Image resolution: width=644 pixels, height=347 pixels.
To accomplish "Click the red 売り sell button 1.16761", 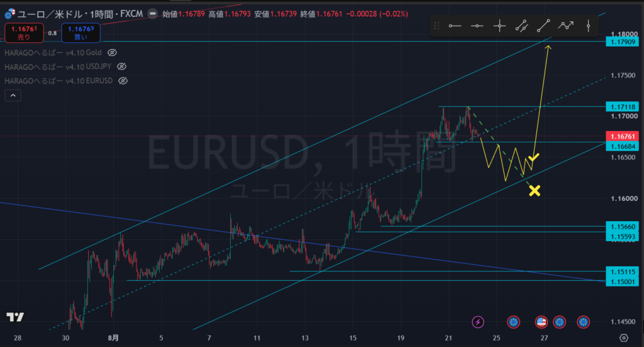I will tap(25, 33).
